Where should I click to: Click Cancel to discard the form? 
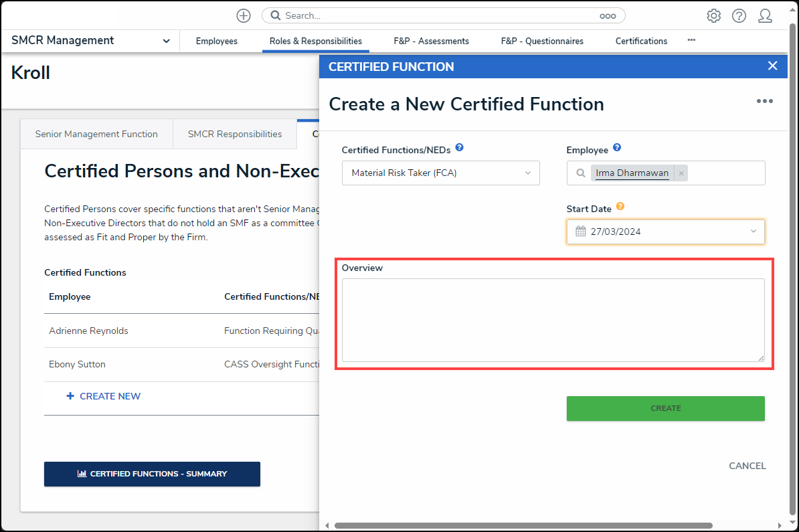tap(747, 466)
